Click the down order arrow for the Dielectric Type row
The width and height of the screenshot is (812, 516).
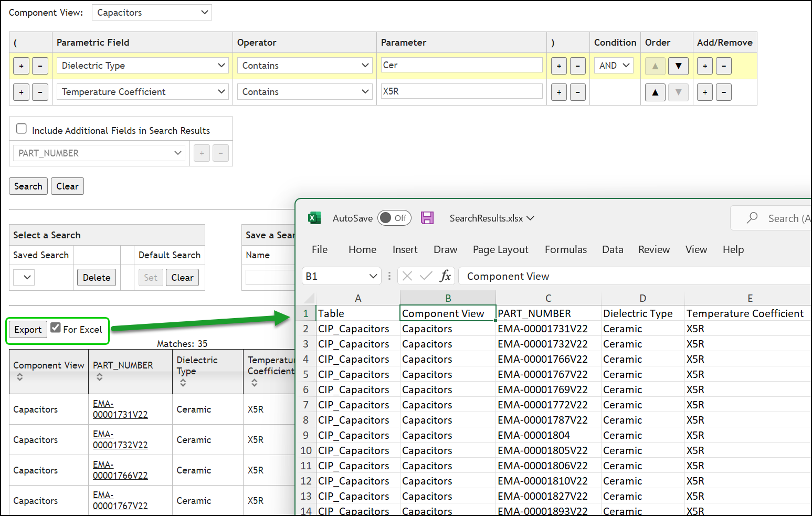678,66
